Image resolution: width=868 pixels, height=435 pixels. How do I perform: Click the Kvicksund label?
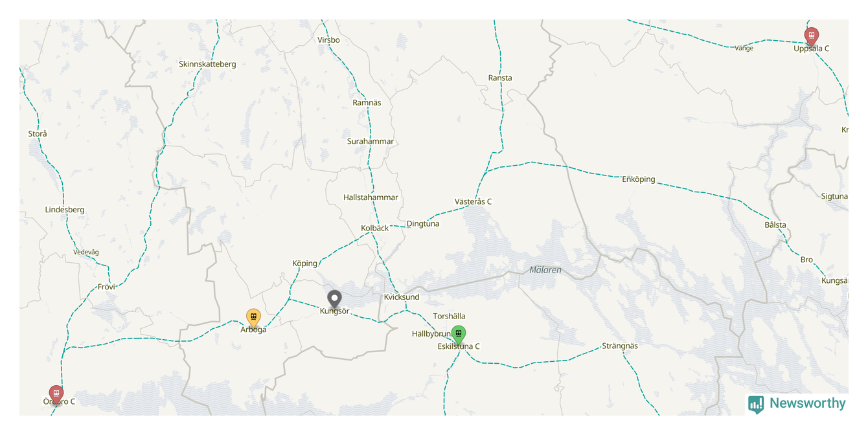click(x=402, y=297)
